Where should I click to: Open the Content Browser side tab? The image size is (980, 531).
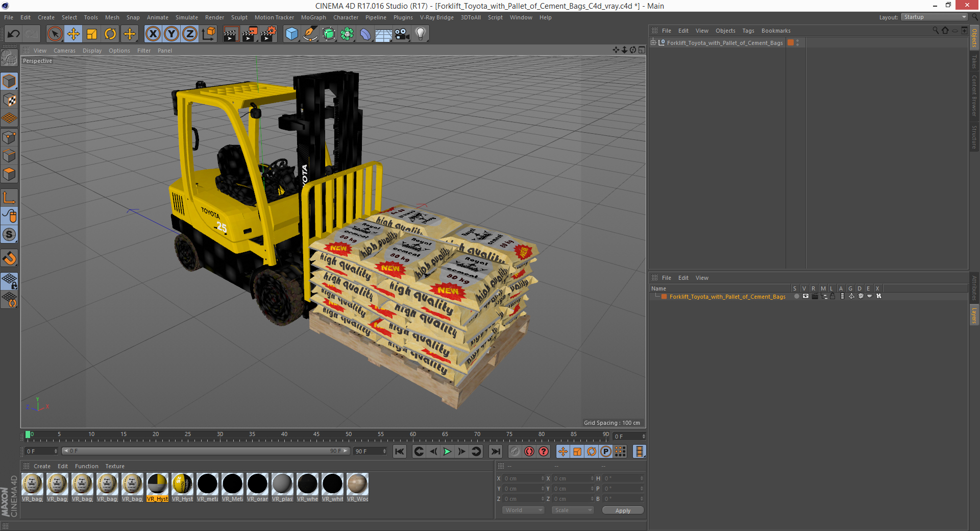[x=974, y=95]
